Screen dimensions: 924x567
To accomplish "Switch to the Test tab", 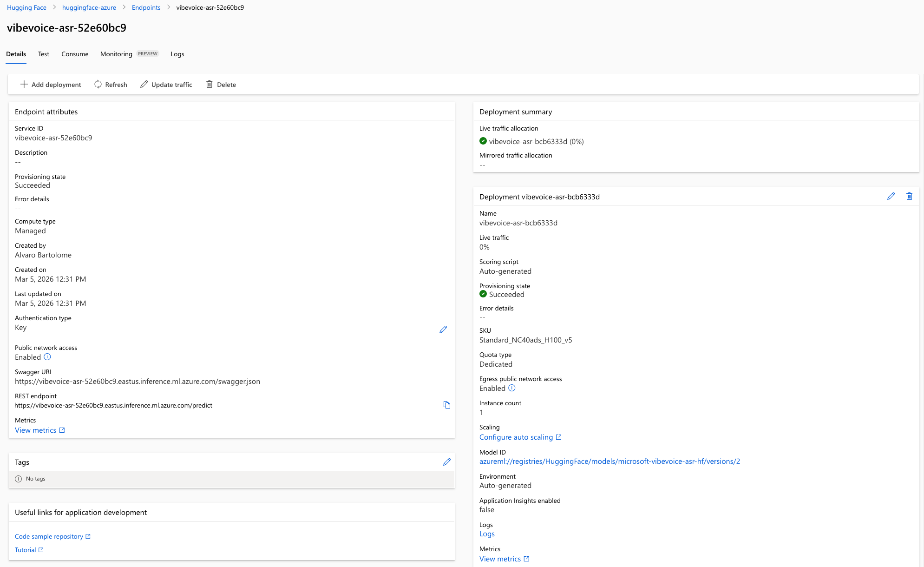I will (x=44, y=54).
